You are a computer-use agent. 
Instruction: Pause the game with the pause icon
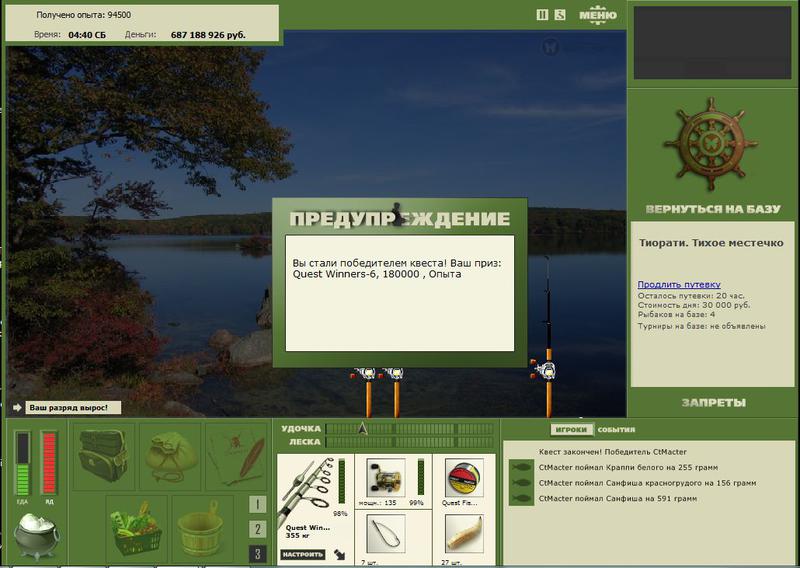[x=542, y=15]
